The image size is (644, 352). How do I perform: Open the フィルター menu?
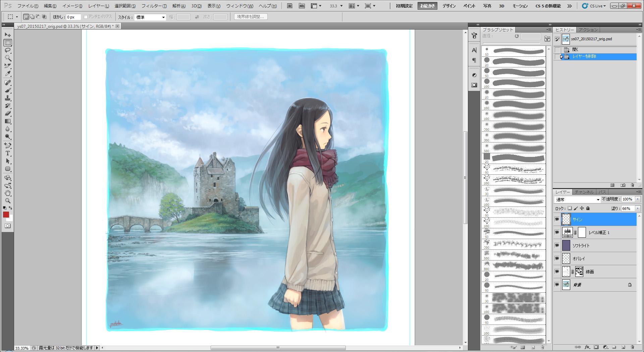coord(154,6)
